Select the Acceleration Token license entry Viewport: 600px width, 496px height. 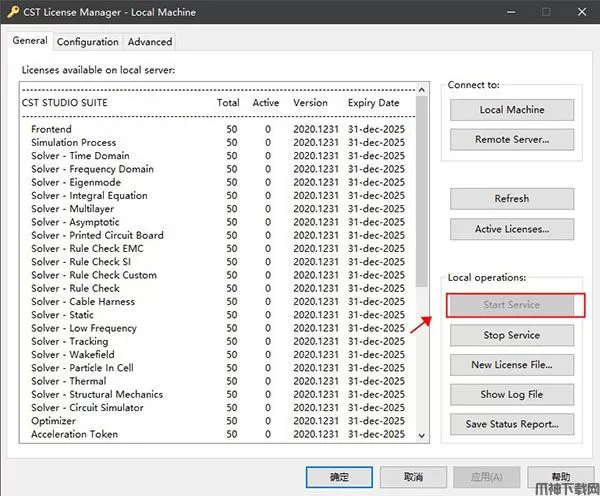(x=74, y=434)
